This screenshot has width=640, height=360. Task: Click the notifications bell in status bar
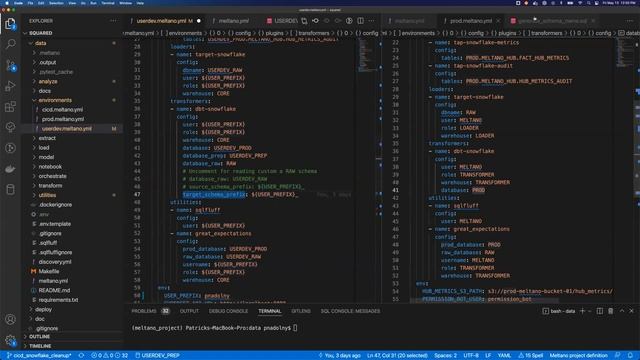point(631,356)
